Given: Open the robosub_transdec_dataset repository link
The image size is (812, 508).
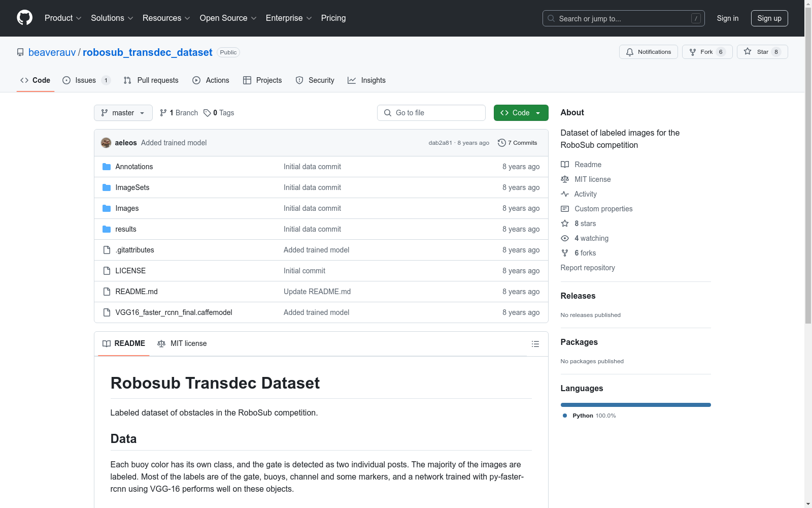Looking at the screenshot, I should [x=148, y=52].
